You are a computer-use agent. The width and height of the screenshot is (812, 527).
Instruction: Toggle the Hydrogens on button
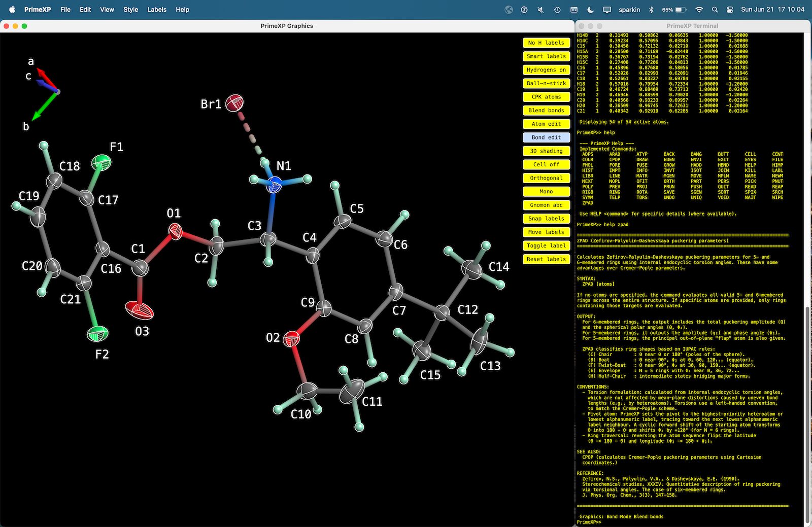546,70
